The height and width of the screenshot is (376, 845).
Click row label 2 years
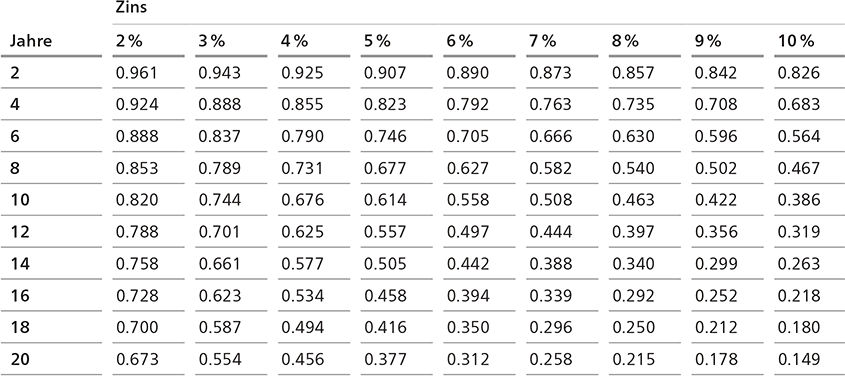pos(15,72)
